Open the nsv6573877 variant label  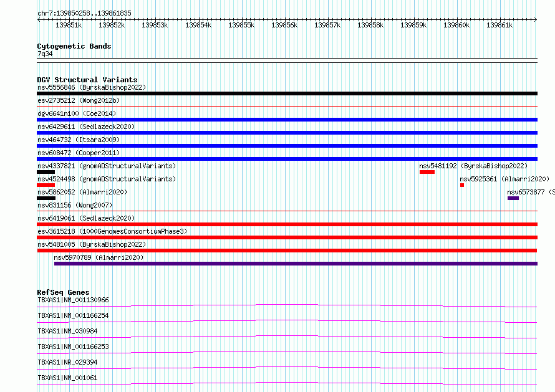tap(531, 192)
